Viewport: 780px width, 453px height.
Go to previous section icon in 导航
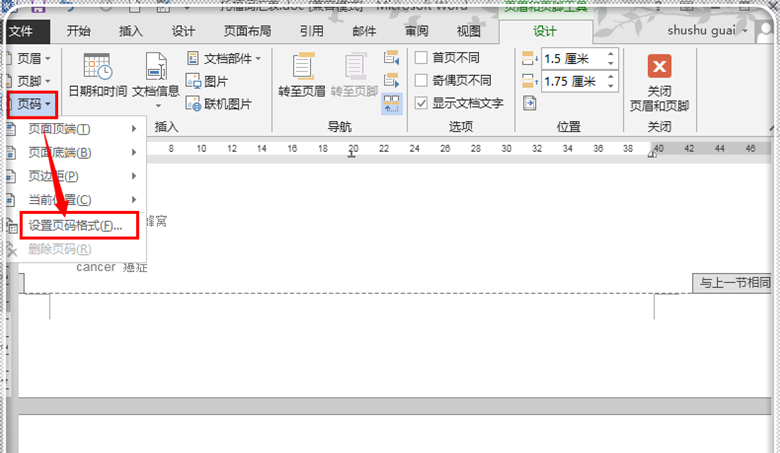pyautogui.click(x=391, y=58)
